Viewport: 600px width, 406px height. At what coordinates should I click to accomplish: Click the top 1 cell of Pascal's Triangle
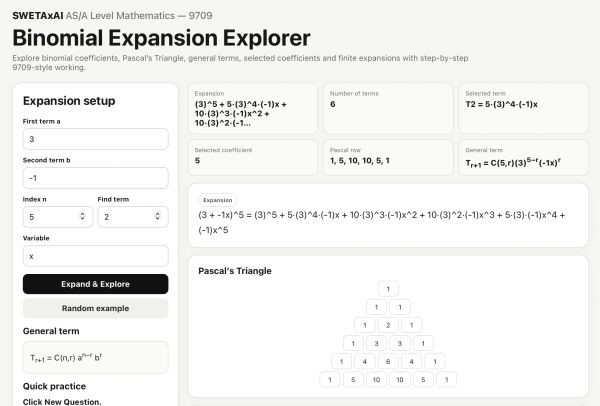(388, 289)
